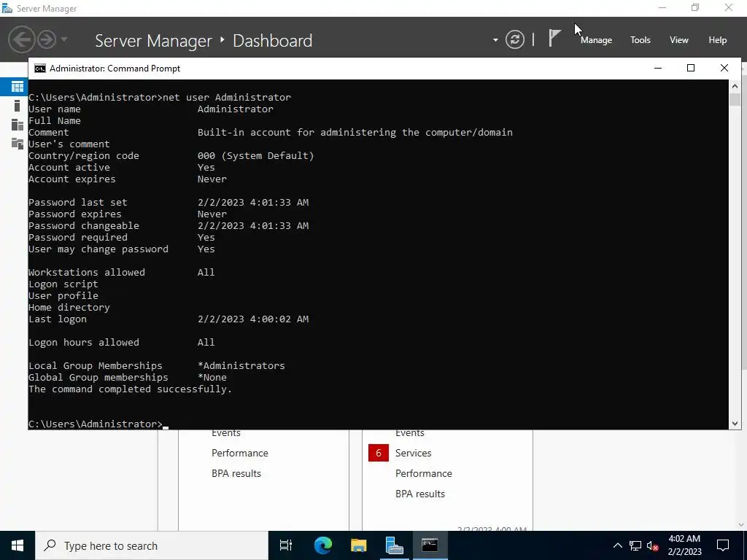Open the Help menu

[x=718, y=40]
